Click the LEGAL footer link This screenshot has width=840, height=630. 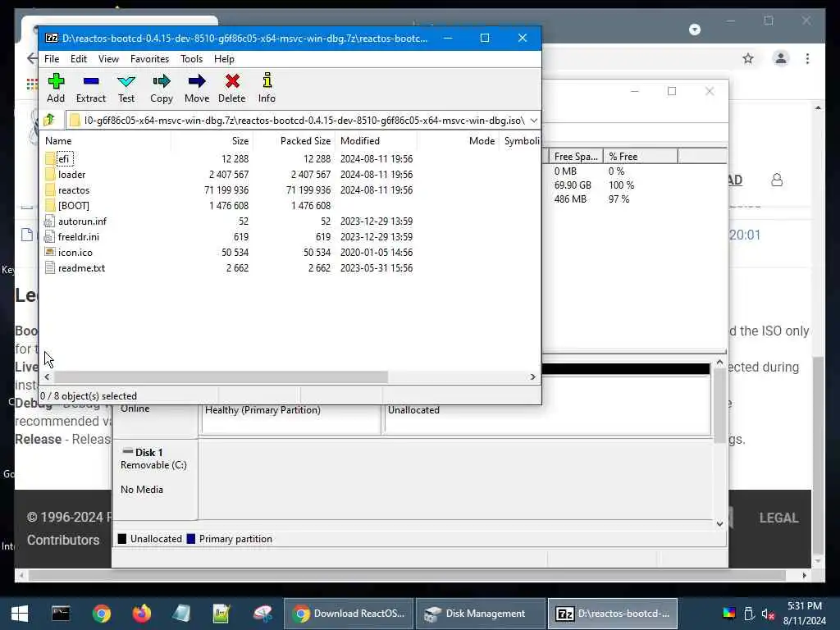778,518
